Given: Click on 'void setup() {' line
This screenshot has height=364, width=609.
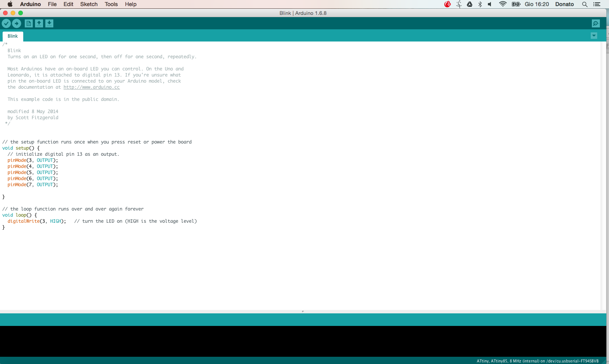Looking at the screenshot, I should click(x=21, y=148).
